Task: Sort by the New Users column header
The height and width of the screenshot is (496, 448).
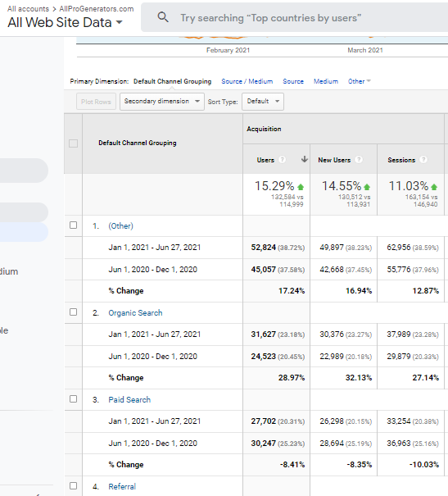Action: click(x=334, y=160)
